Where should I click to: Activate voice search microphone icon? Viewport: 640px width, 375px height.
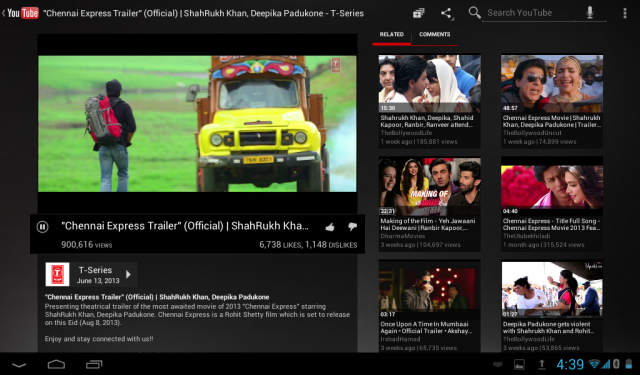590,13
